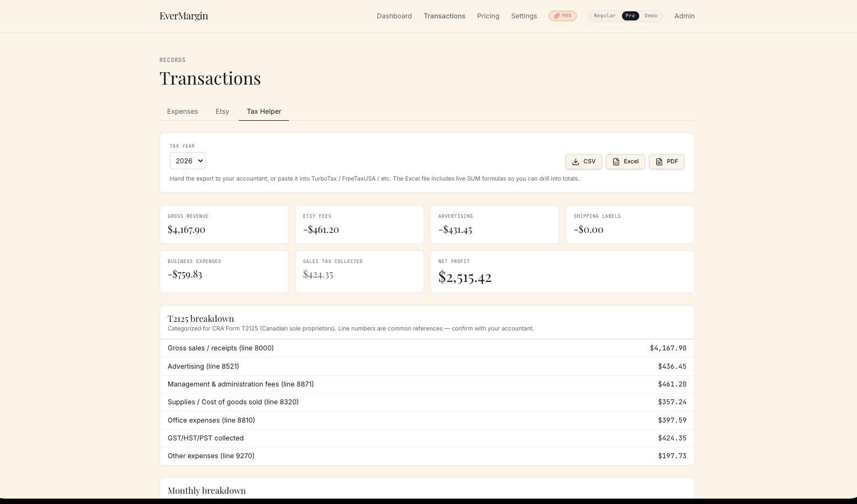
Task: Open the Dashboard nav item
Action: point(394,16)
